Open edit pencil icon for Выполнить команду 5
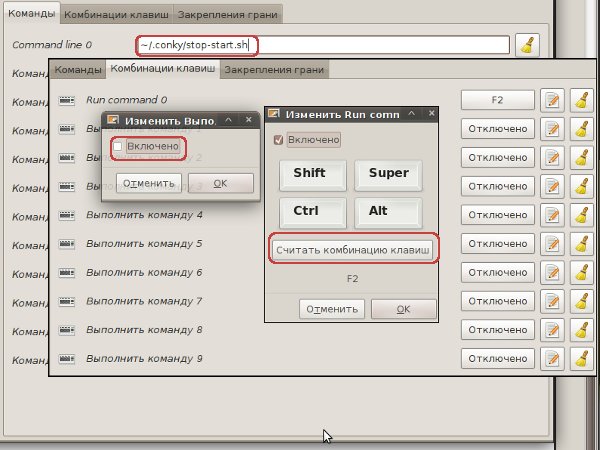Screen dimensions: 600x450 point(552,244)
